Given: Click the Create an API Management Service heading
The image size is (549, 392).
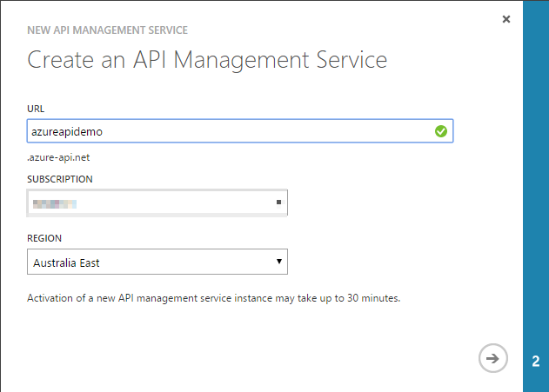Looking at the screenshot, I should coord(207,60).
